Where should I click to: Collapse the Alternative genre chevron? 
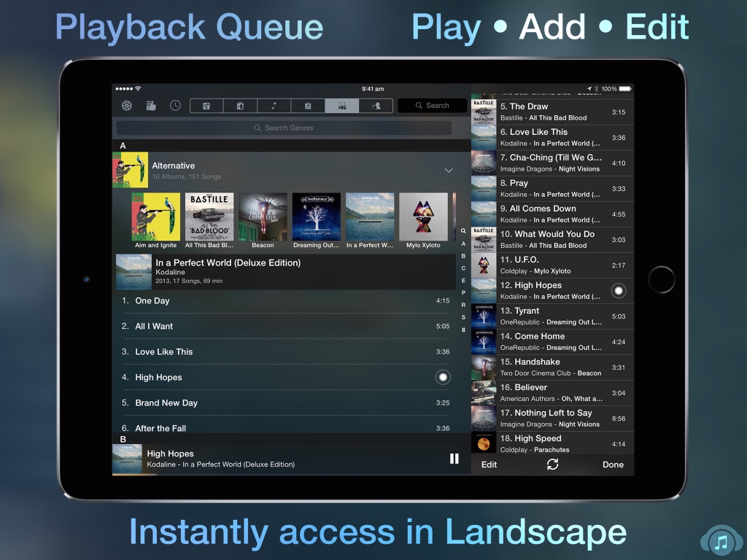point(449,171)
